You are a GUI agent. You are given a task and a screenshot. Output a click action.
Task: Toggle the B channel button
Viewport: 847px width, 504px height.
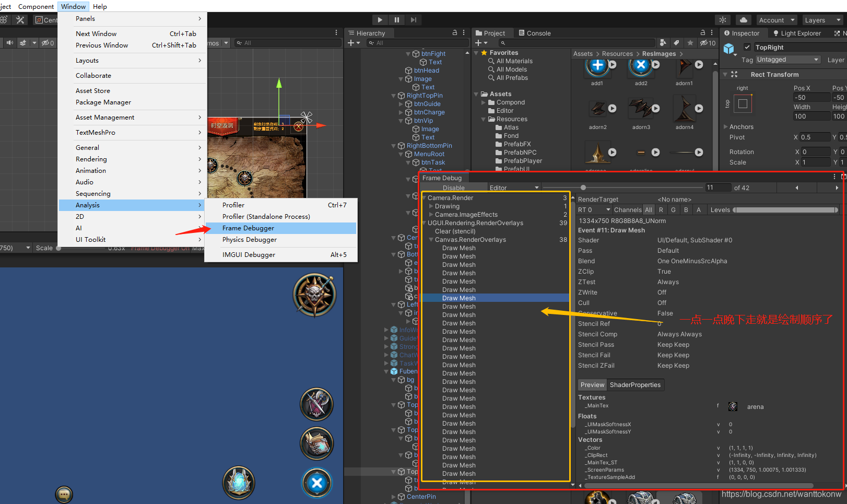point(686,210)
